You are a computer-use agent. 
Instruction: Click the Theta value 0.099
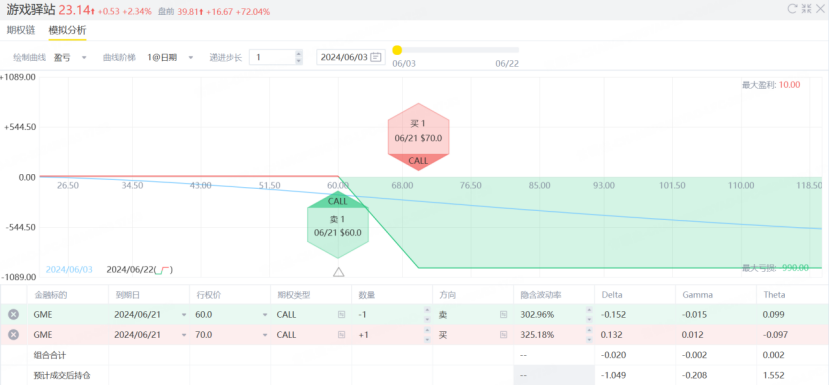(773, 315)
